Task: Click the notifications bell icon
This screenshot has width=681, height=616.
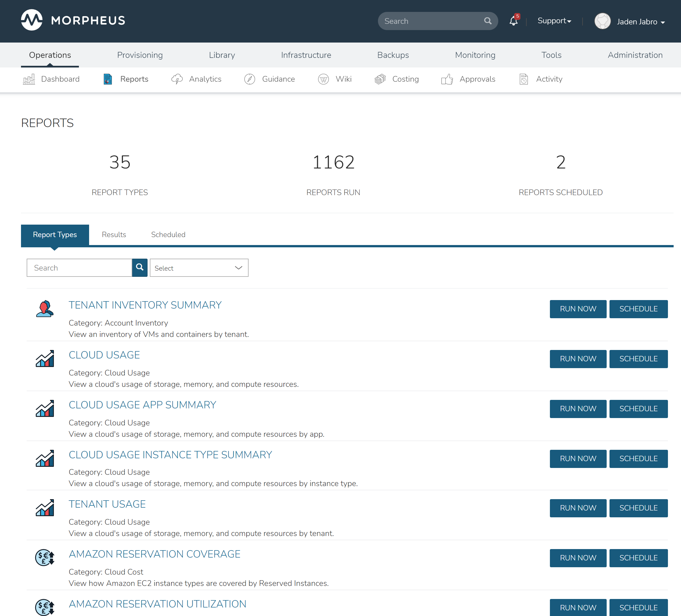Action: click(513, 21)
